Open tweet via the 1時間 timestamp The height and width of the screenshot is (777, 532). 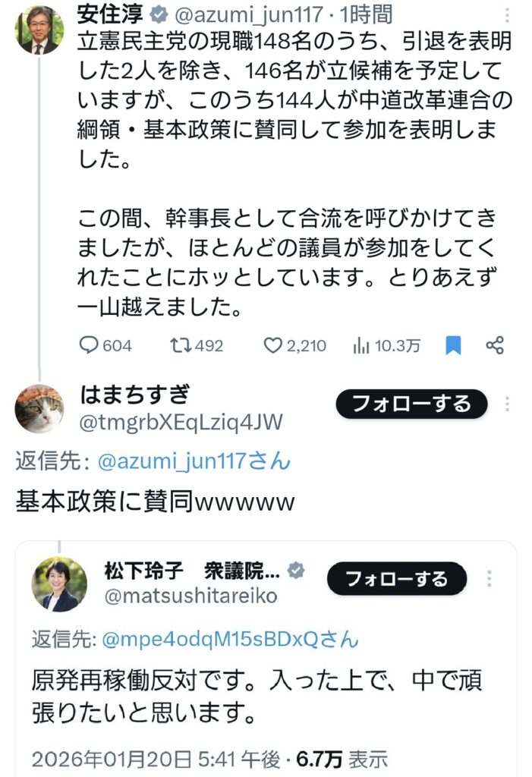pyautogui.click(x=364, y=13)
